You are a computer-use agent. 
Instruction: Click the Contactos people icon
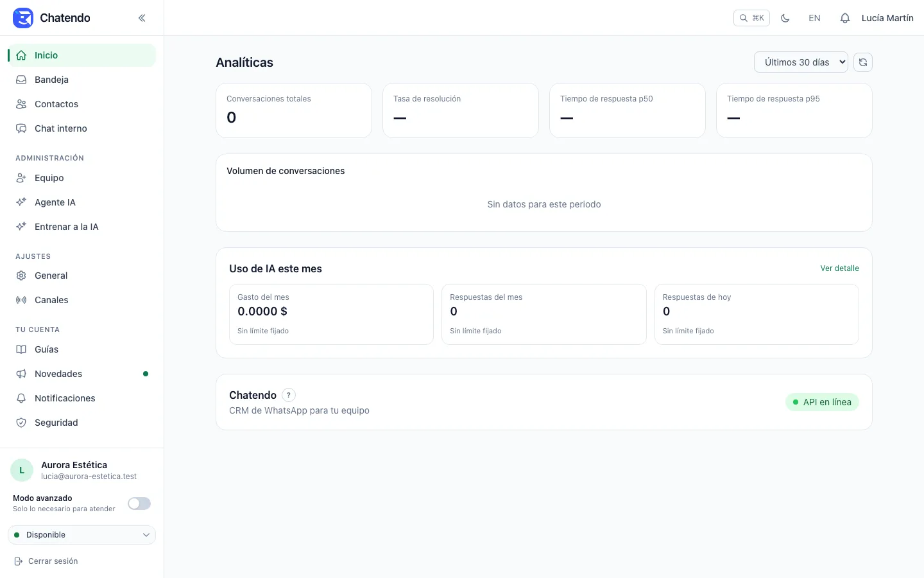tap(21, 104)
